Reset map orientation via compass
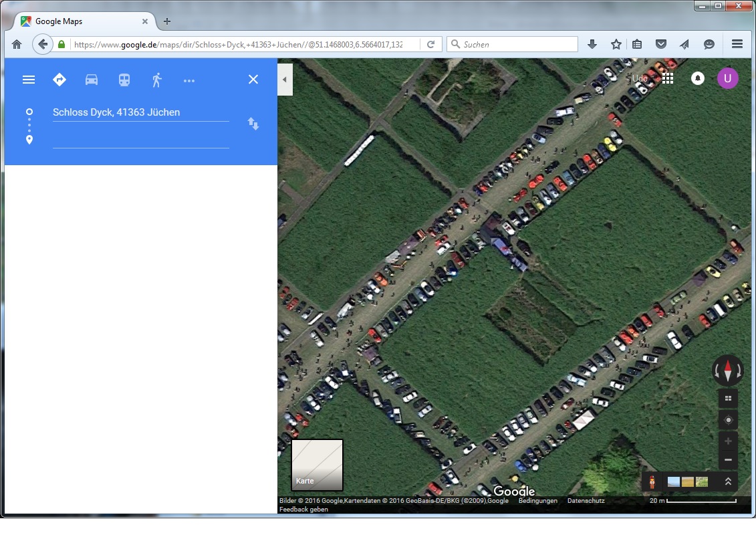Image resolution: width=756 pixels, height=537 pixels. [727, 369]
